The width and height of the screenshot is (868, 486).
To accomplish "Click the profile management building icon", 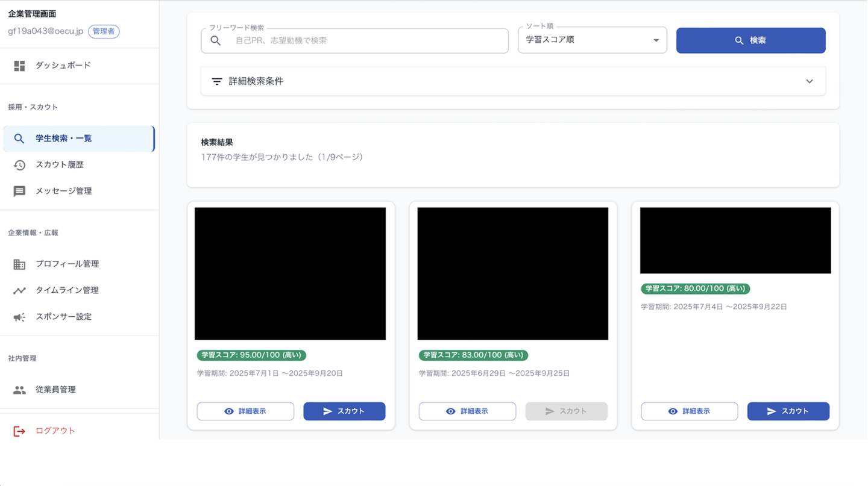I will (x=19, y=264).
